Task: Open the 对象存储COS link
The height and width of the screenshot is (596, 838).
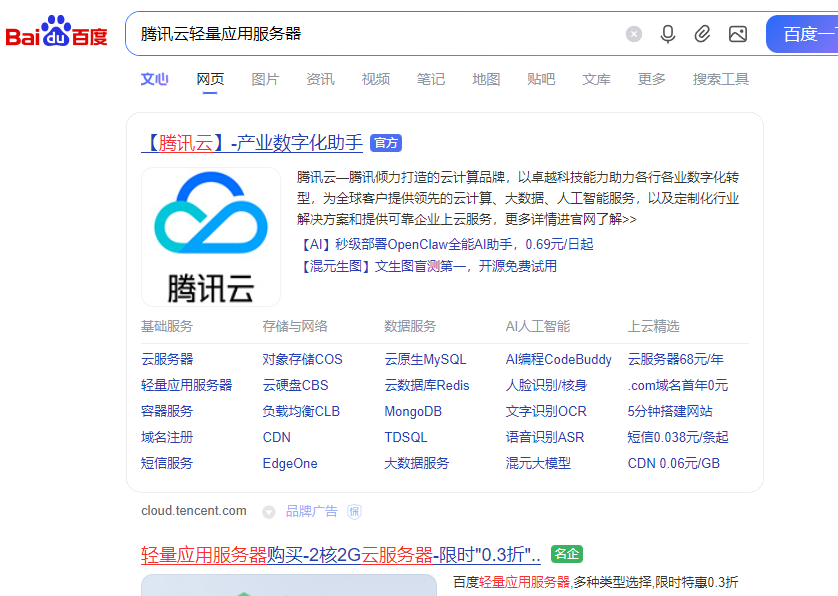Action: [x=302, y=359]
